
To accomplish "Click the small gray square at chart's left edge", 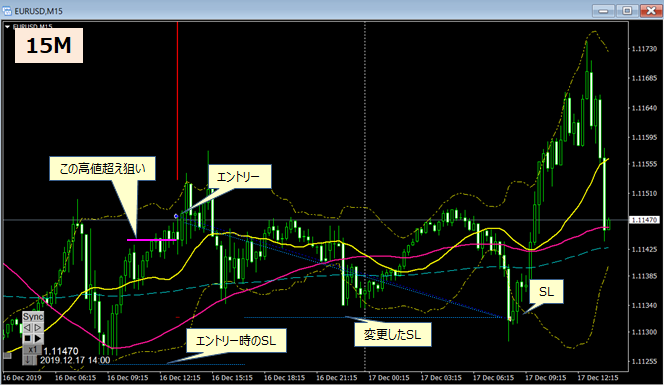I will 7,356.
